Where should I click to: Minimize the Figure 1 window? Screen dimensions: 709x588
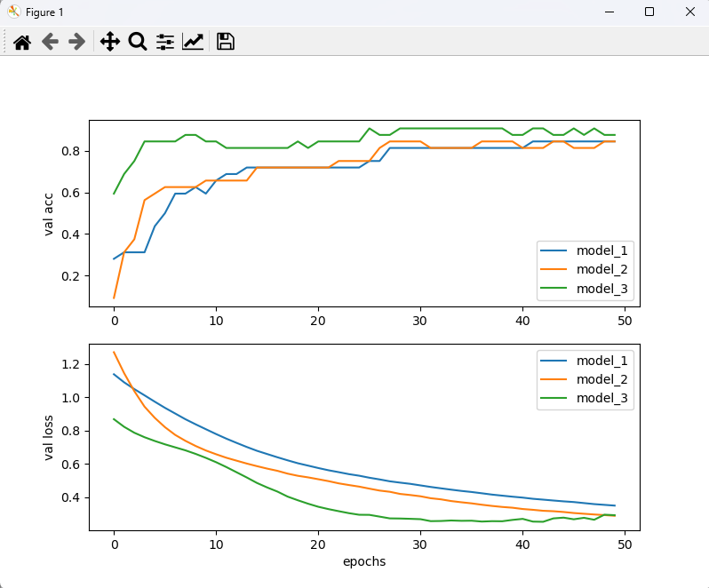(x=609, y=12)
